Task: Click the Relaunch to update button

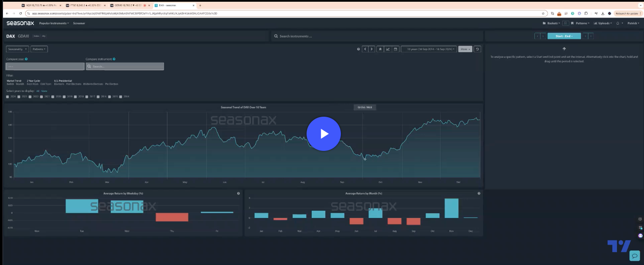Action: tap(628, 13)
